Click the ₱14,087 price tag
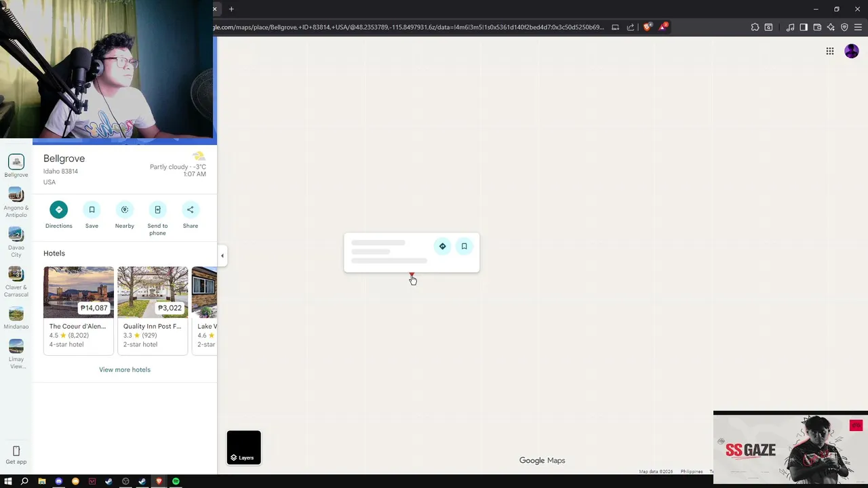 click(x=94, y=308)
